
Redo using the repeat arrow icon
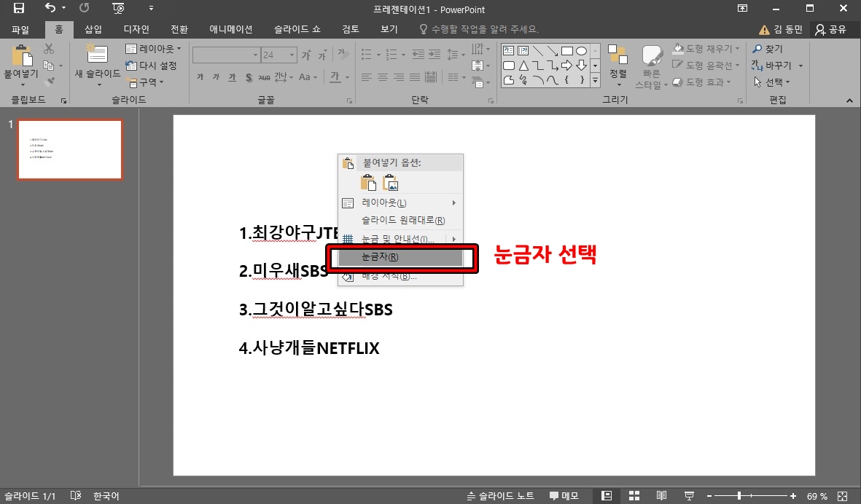[84, 8]
